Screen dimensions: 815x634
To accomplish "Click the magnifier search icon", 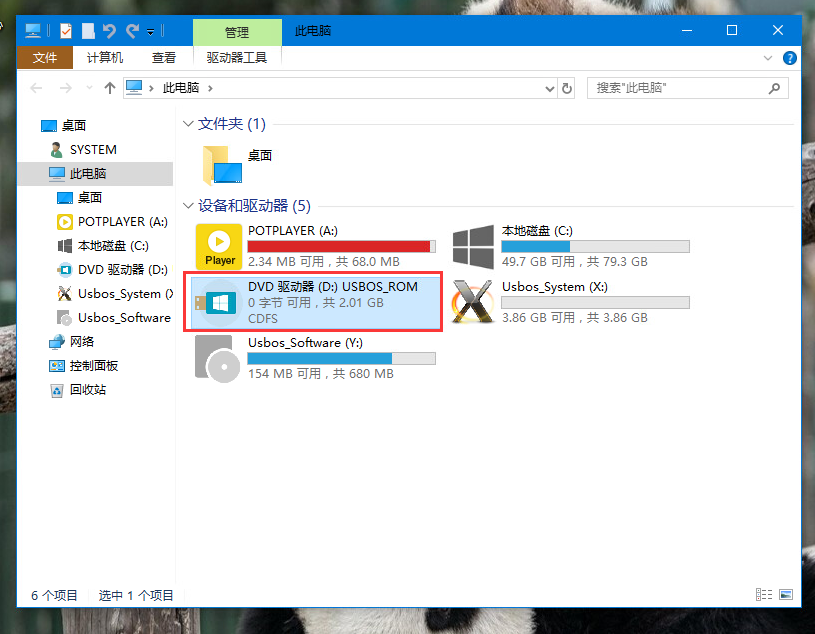I will (x=774, y=88).
